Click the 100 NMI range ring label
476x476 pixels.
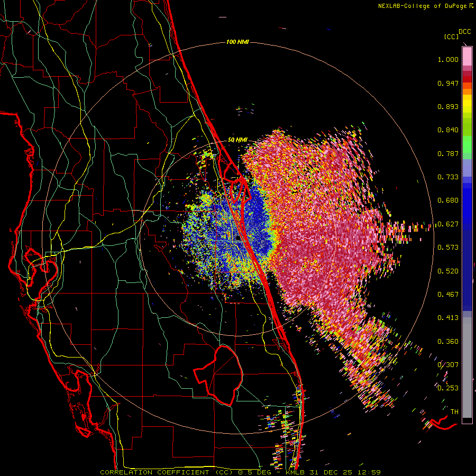[237, 42]
